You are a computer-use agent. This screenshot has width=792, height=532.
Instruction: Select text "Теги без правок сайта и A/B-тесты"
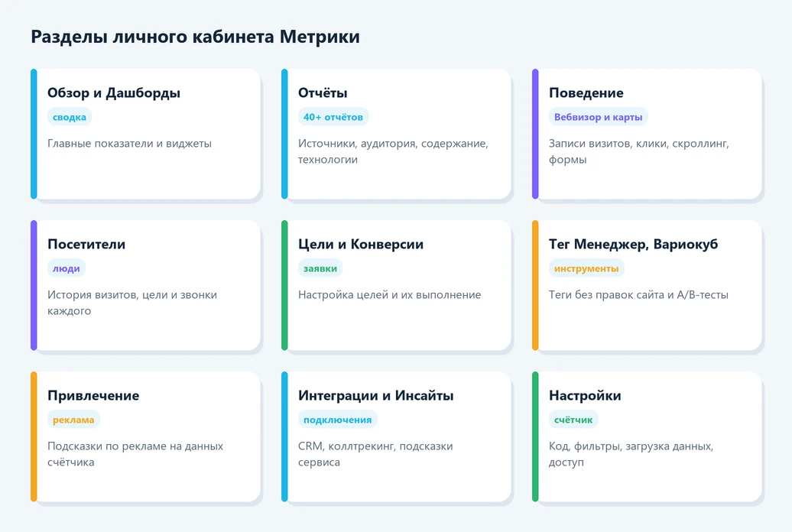click(x=638, y=294)
